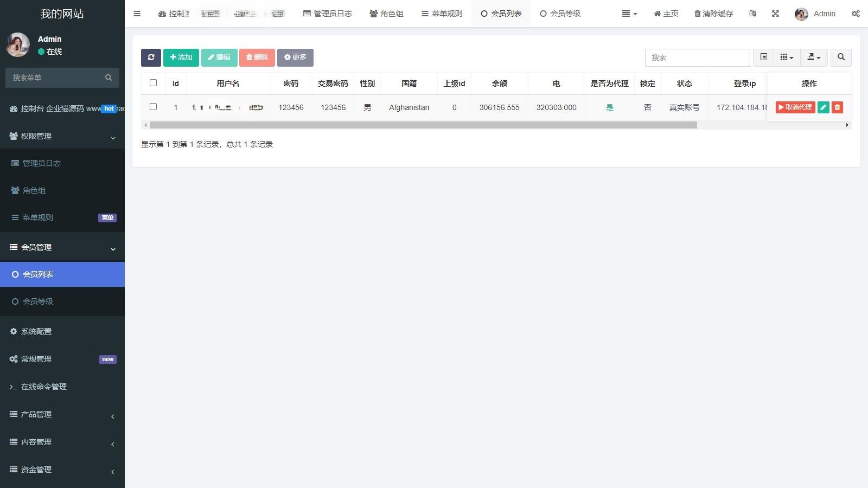This screenshot has width=868, height=488.
Task: Tick the checkbox for member row 1
Action: [x=153, y=107]
